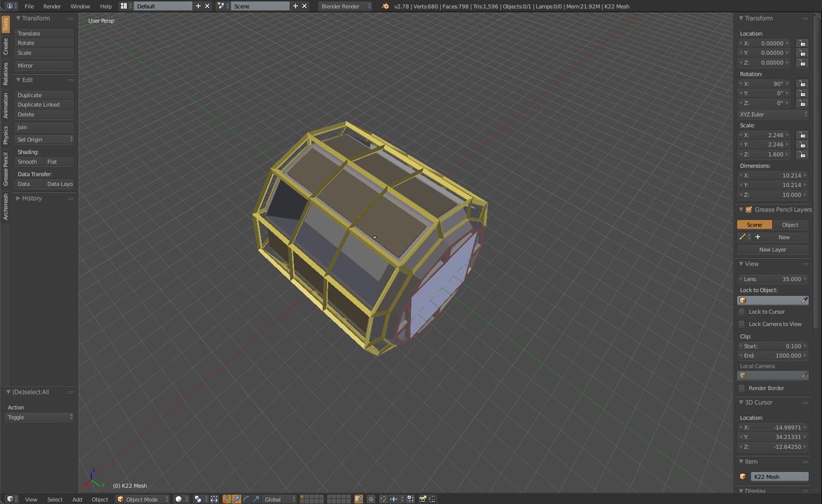Screen dimensions: 822x504
Task: Select the scale manipulator icon
Action: pyautogui.click(x=256, y=499)
